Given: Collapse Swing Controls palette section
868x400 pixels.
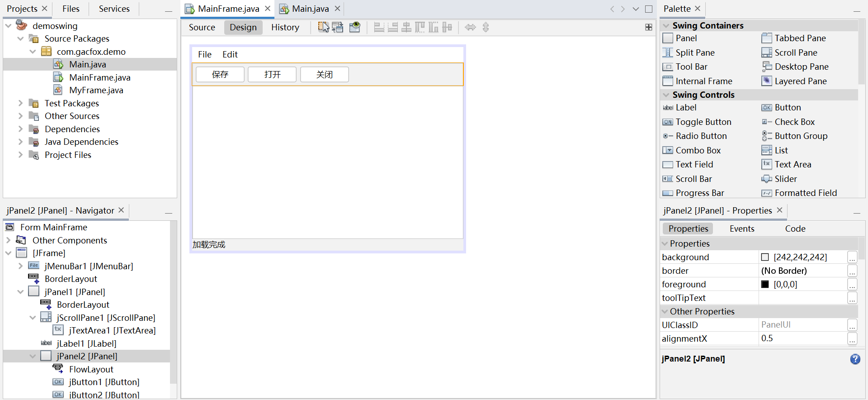Looking at the screenshot, I should 666,95.
